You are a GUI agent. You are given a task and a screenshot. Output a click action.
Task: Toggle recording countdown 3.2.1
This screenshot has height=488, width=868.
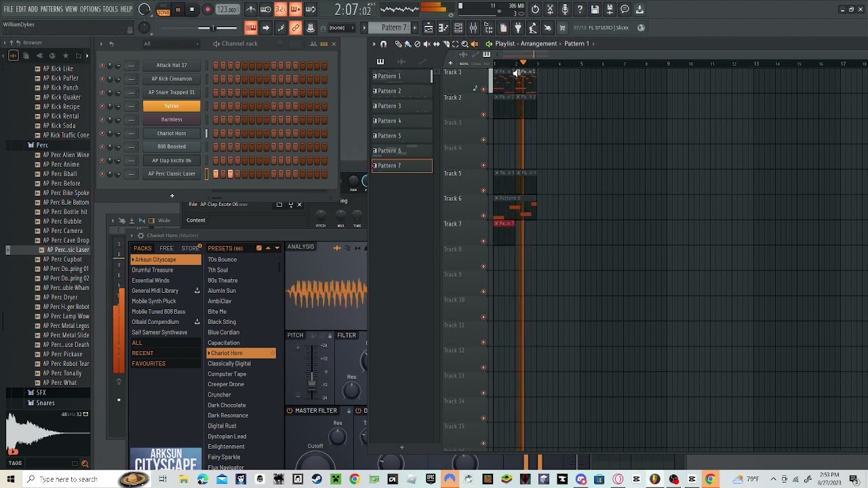point(280,9)
